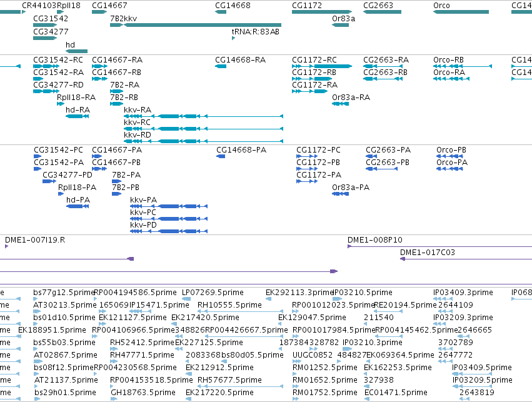Click the GH18763.5prime EST label
Image resolution: width=532 pixels, height=402 pixels.
(143, 393)
